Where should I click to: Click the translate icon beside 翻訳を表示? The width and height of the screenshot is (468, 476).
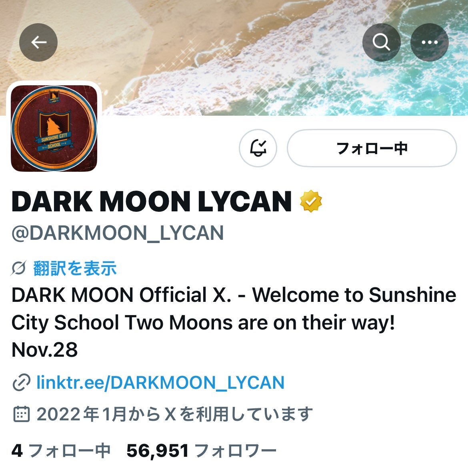(x=19, y=268)
